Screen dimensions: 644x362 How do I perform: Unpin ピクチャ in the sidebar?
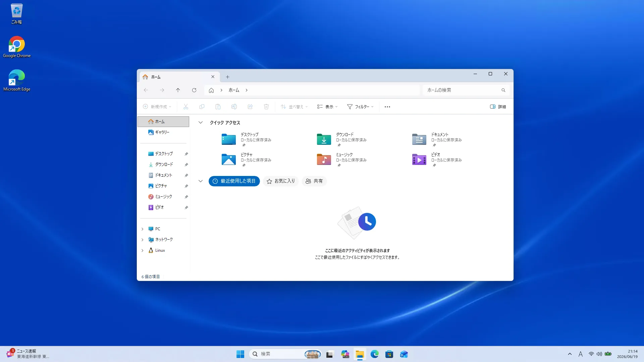click(x=186, y=186)
